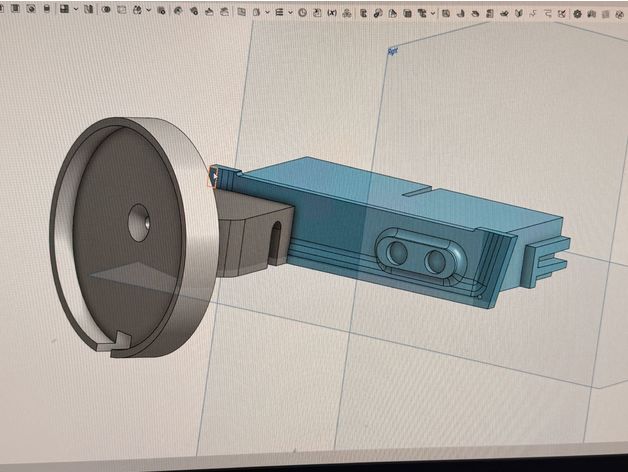Click the (x) variable tool icon

tap(332, 13)
